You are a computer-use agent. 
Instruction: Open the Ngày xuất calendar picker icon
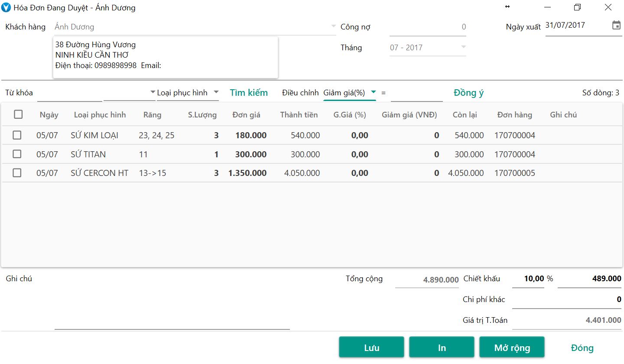pos(616,25)
